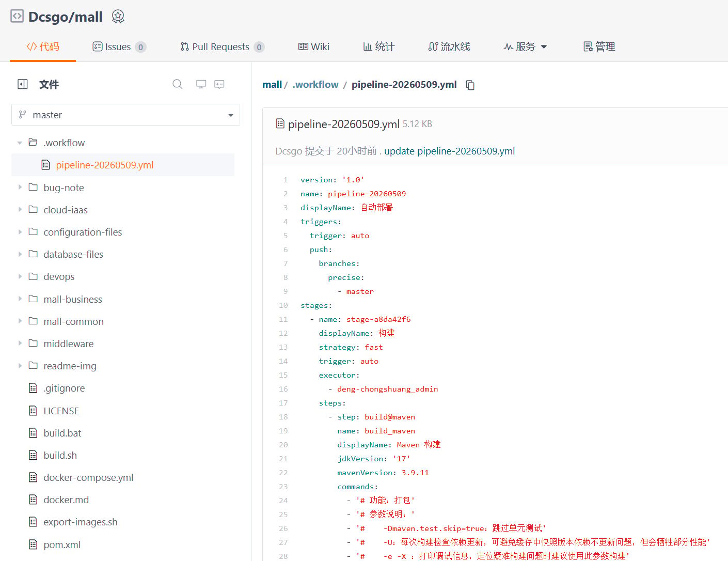Expand the database-files folder arrow

20,254
